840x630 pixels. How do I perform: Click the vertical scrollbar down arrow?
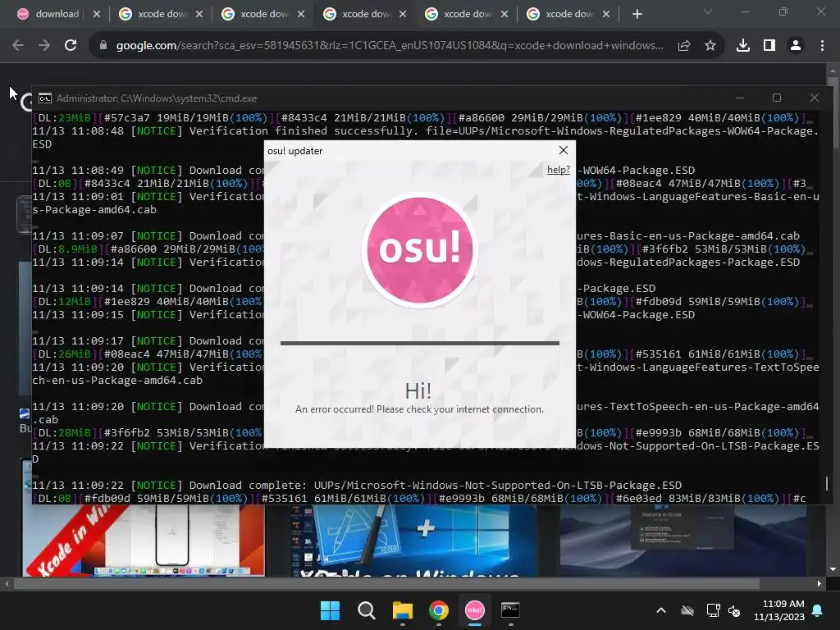coord(833,569)
